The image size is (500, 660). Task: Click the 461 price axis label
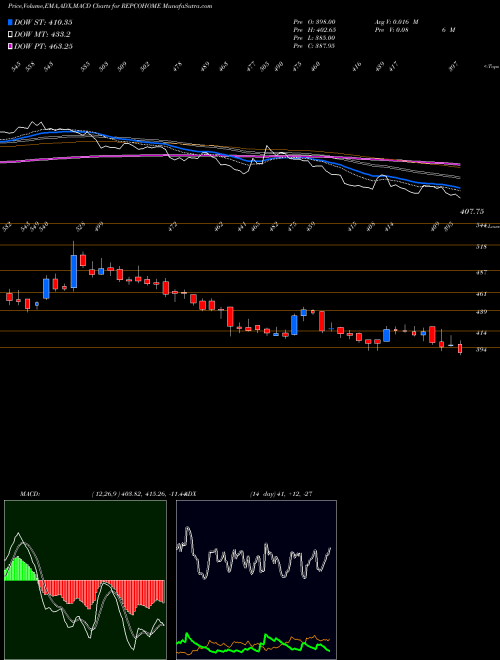[x=481, y=294]
